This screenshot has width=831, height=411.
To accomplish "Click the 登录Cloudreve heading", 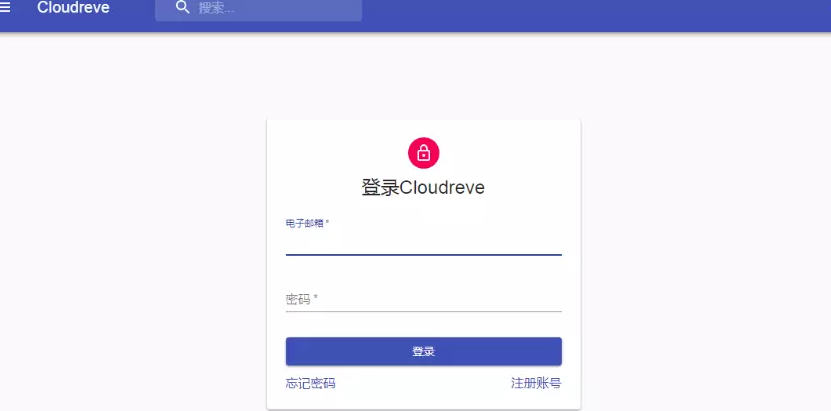I will pos(423,187).
